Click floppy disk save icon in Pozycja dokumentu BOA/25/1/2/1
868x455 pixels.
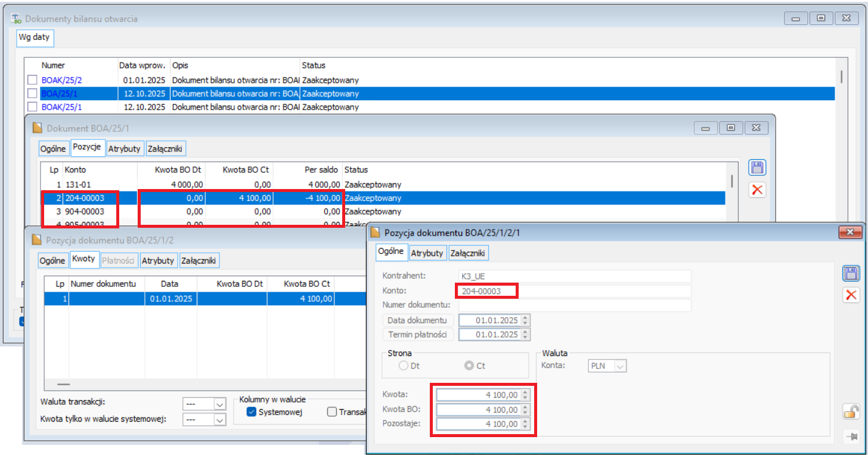click(x=851, y=274)
